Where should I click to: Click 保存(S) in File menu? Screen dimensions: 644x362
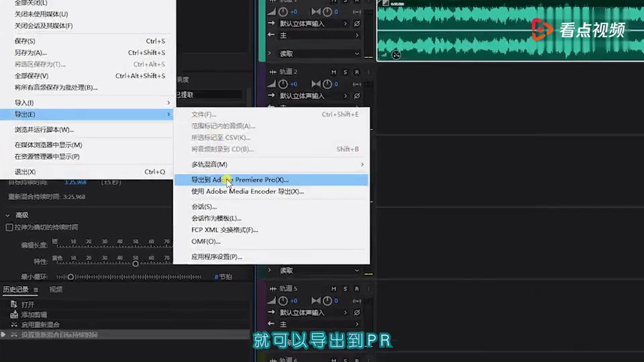coord(87,41)
